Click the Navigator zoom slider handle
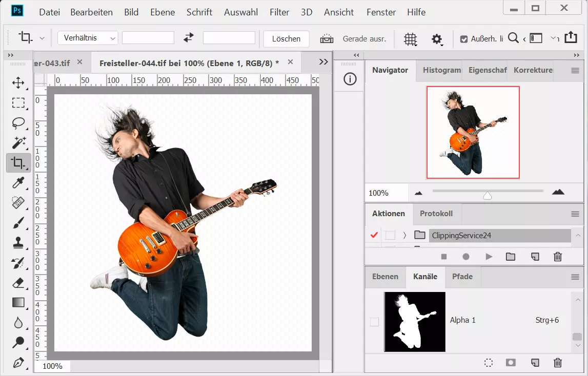 pyautogui.click(x=488, y=195)
